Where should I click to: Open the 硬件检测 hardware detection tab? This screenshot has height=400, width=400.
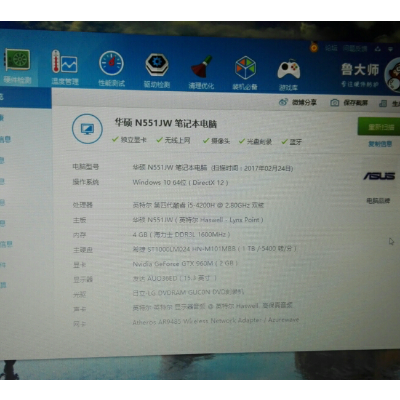(17, 66)
